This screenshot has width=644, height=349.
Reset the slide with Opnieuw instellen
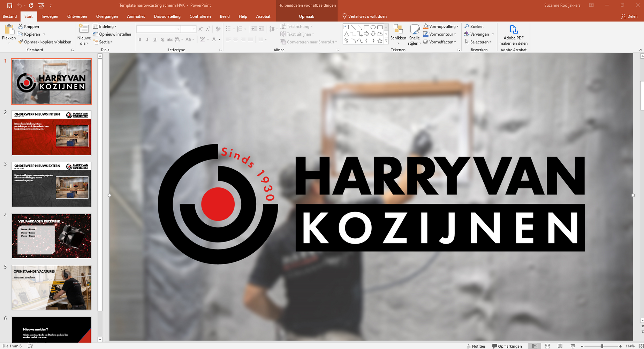[x=112, y=34]
